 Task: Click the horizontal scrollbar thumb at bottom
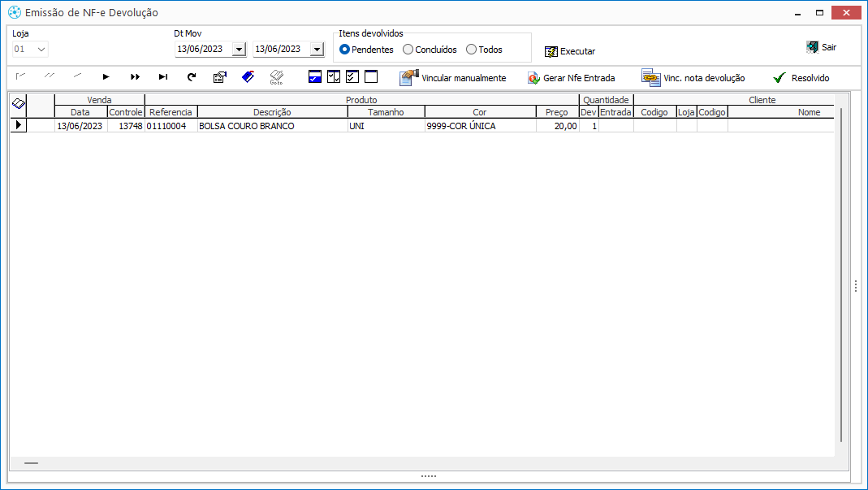31,463
